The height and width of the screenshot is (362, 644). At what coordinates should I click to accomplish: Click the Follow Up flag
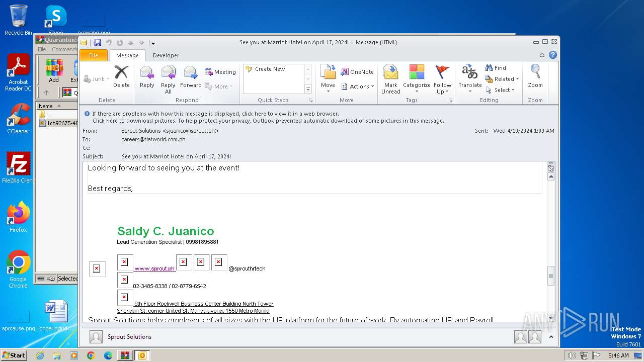[442, 79]
